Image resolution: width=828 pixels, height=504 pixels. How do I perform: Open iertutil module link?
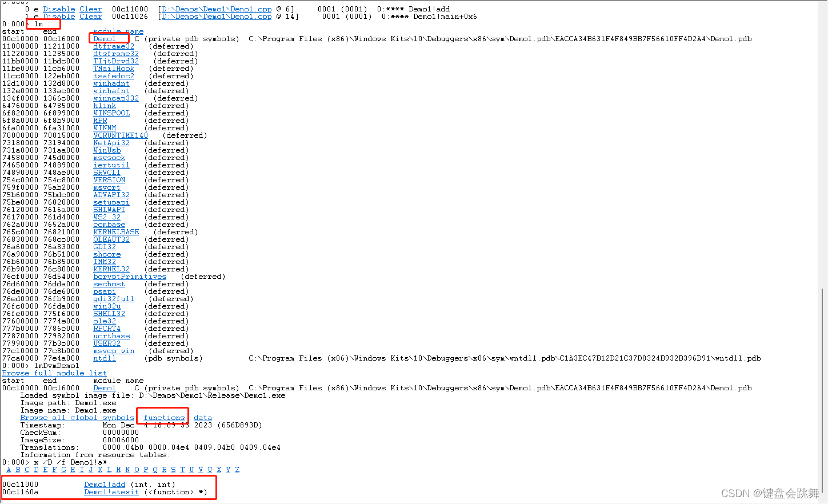point(111,165)
